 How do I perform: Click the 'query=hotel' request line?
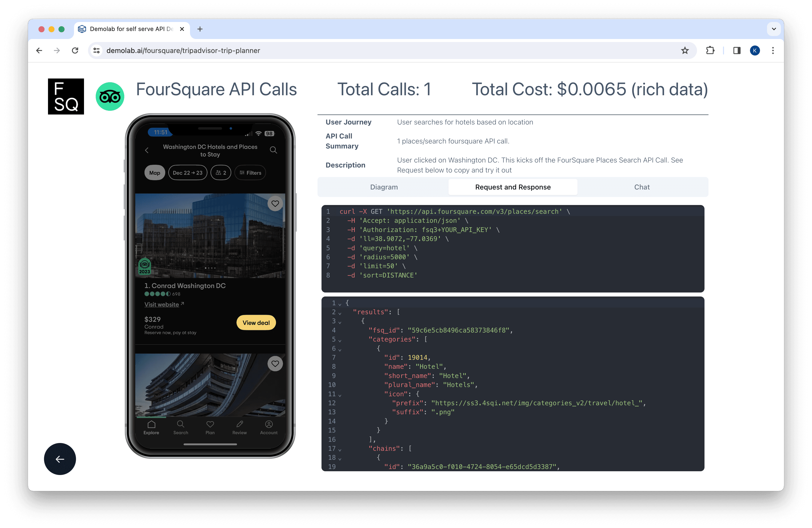382,248
